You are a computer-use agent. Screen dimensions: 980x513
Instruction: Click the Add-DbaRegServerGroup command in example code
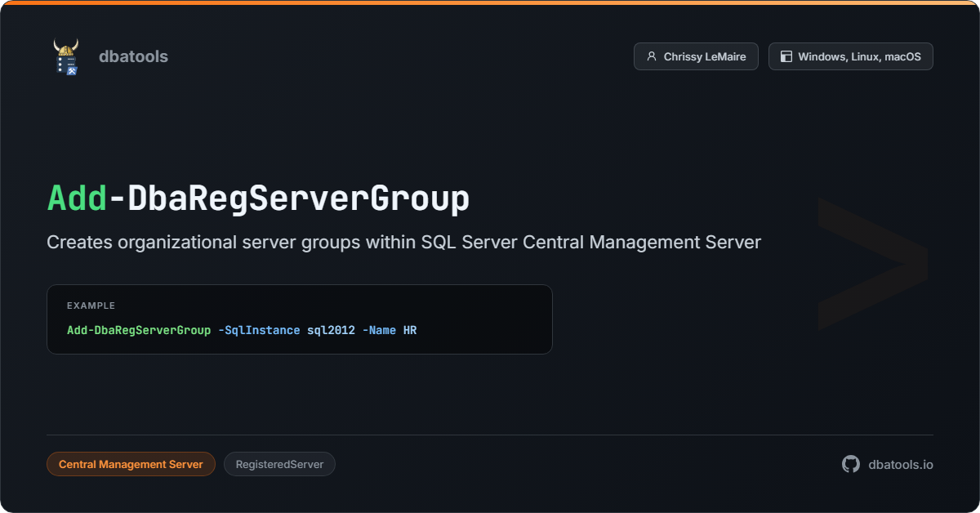coord(139,330)
